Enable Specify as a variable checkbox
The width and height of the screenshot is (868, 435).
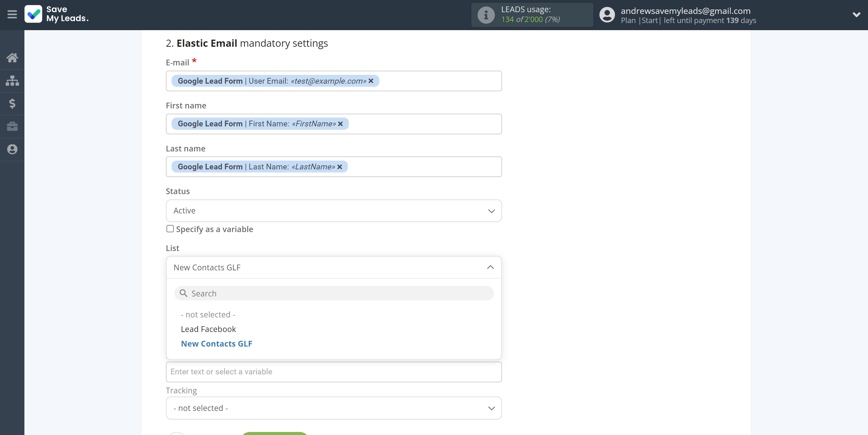coord(170,229)
